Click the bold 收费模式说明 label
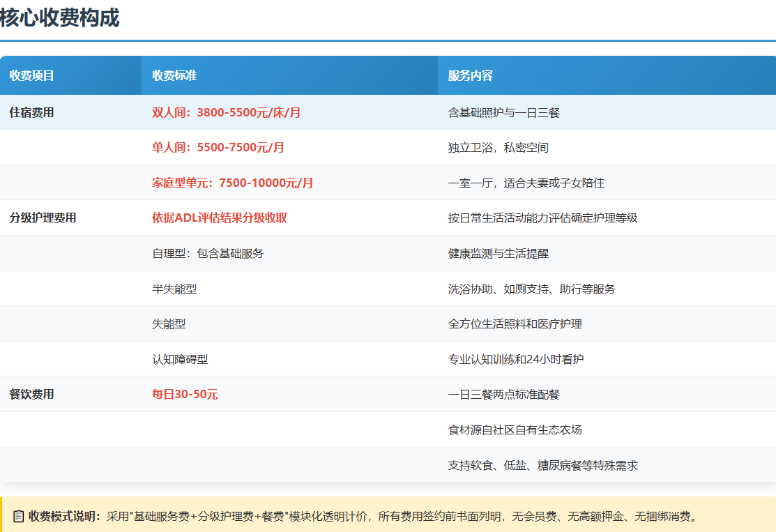 click(64, 517)
